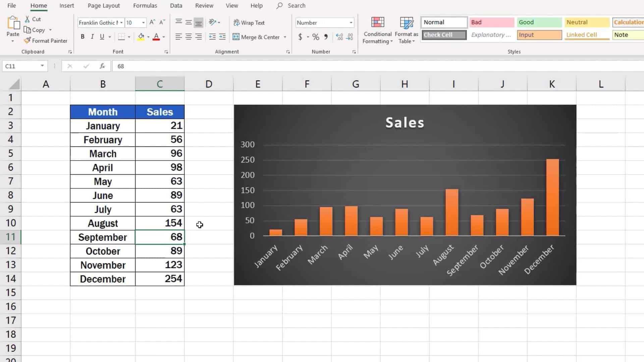Click inside the formula bar
The height and width of the screenshot is (362, 644).
235,66
